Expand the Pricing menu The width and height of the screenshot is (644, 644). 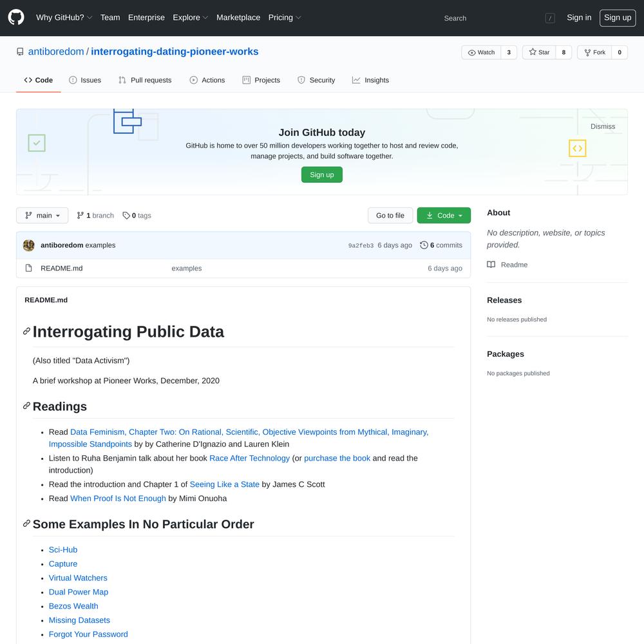click(x=285, y=17)
